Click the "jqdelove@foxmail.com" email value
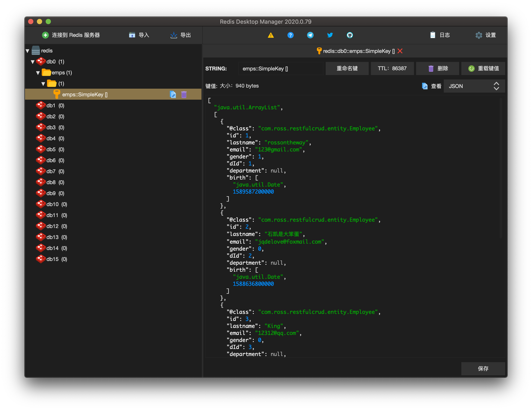 [x=290, y=242]
